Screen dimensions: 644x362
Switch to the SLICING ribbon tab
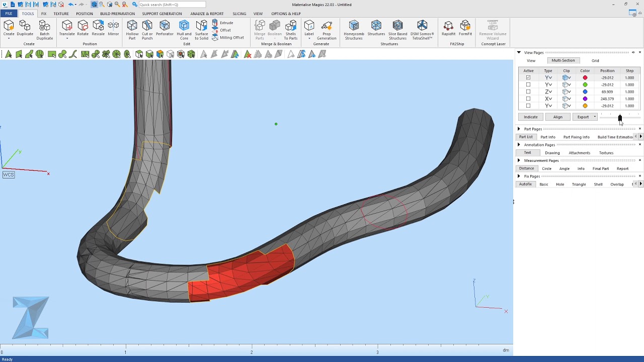(x=239, y=14)
